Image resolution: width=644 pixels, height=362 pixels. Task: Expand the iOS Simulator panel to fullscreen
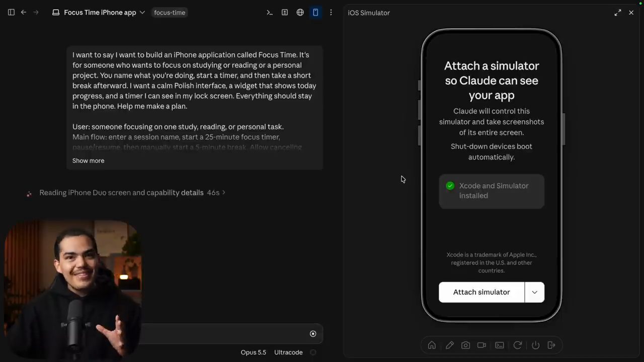pos(618,13)
